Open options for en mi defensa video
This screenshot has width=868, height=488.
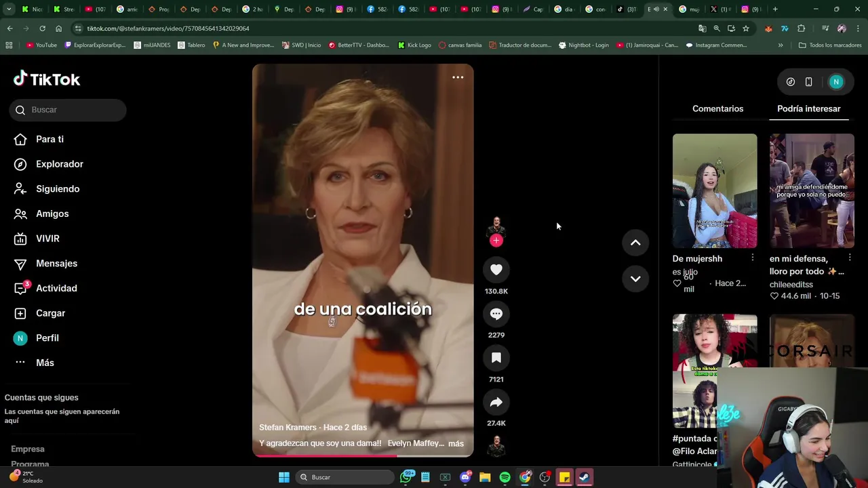click(x=850, y=258)
